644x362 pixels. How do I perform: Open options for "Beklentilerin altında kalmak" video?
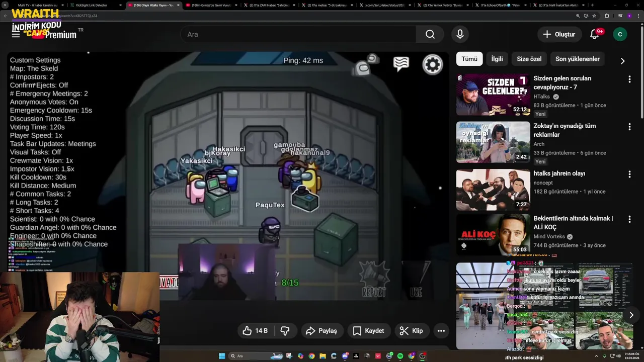click(x=629, y=219)
